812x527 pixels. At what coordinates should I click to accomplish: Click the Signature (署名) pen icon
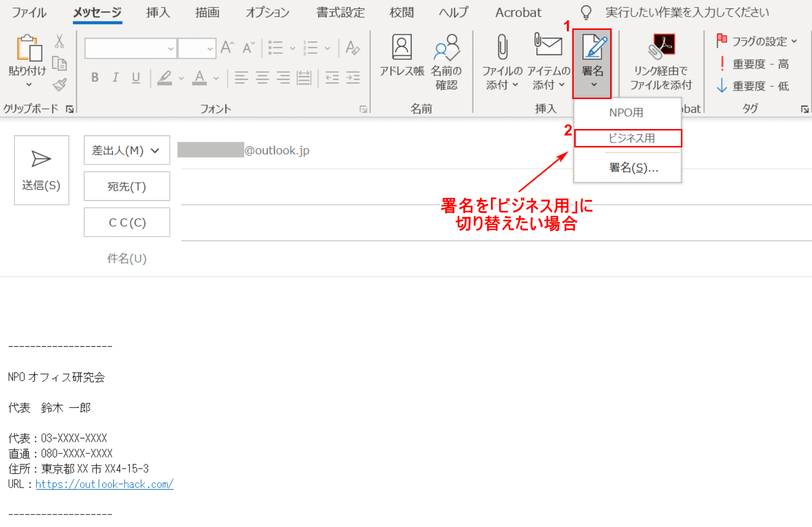[x=593, y=47]
